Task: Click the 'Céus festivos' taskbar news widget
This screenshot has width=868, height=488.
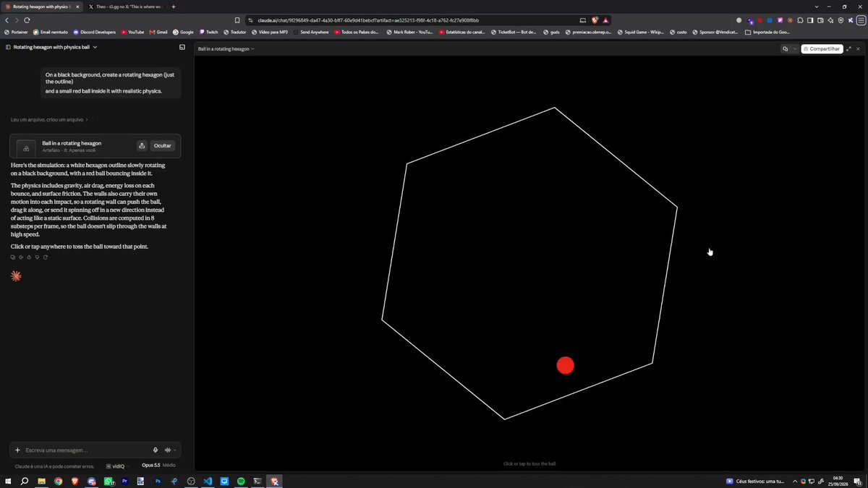Action: (x=757, y=481)
